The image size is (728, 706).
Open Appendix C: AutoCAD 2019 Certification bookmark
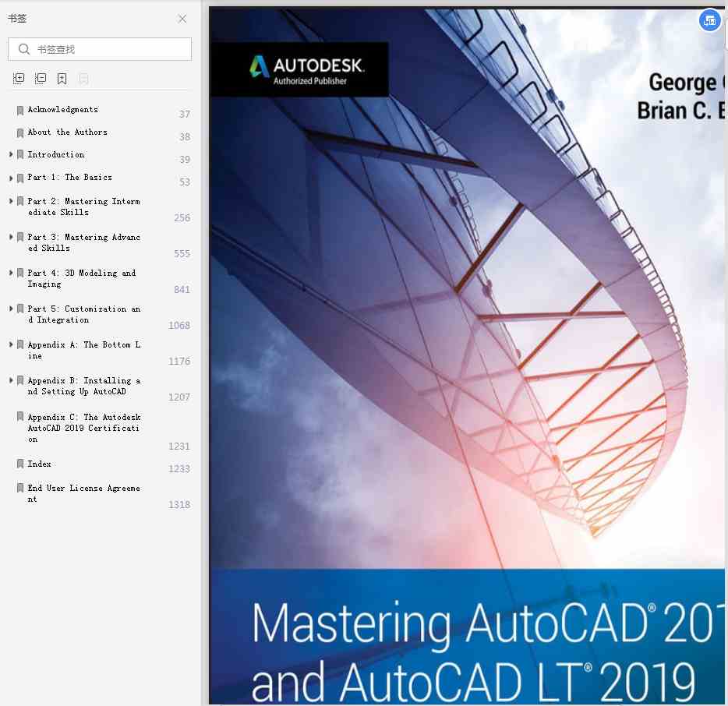(83, 428)
